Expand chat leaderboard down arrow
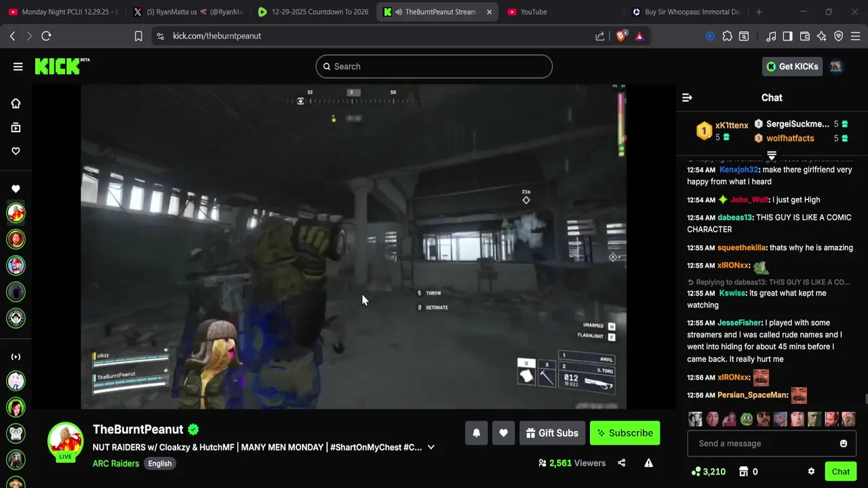The width and height of the screenshot is (868, 488). pyautogui.click(x=772, y=155)
